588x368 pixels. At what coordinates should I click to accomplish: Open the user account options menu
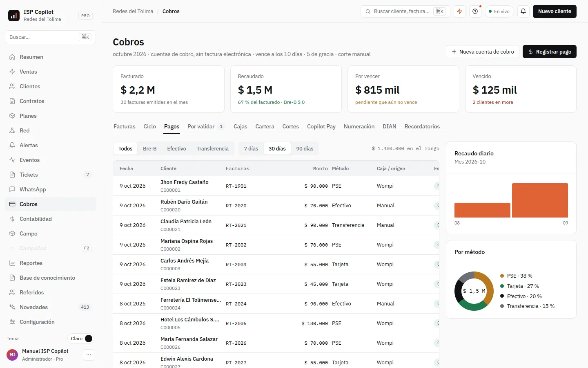tap(89, 355)
